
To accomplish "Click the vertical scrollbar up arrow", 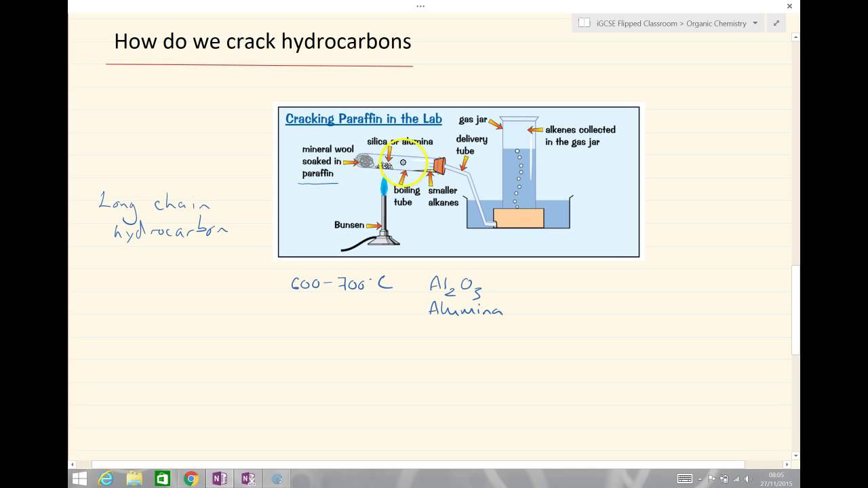I will click(796, 37).
